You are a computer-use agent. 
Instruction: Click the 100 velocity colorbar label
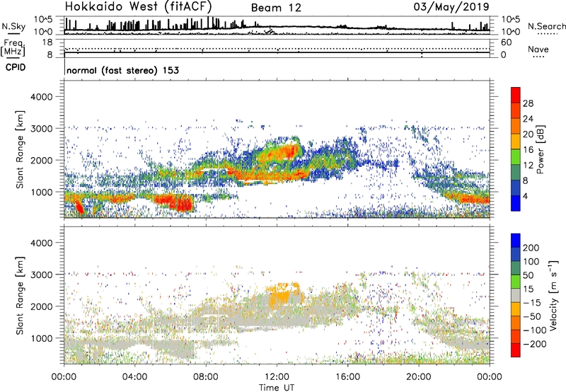tap(531, 262)
